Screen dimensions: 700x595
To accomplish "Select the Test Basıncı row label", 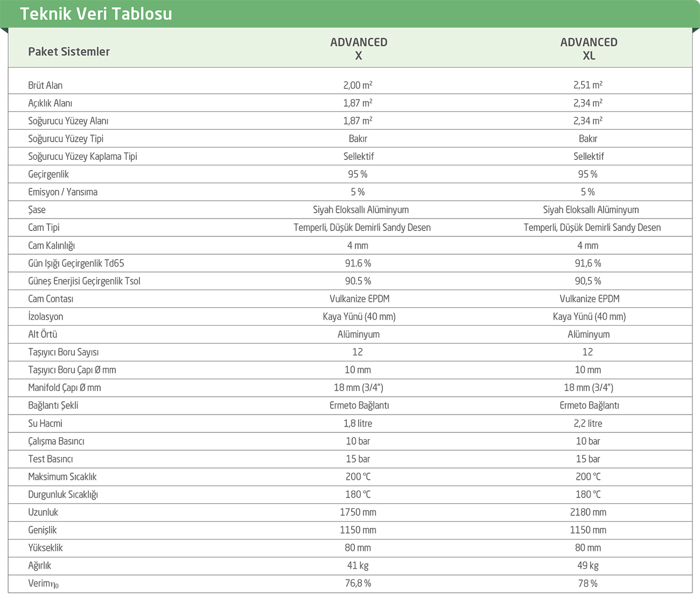I will coord(51,459).
